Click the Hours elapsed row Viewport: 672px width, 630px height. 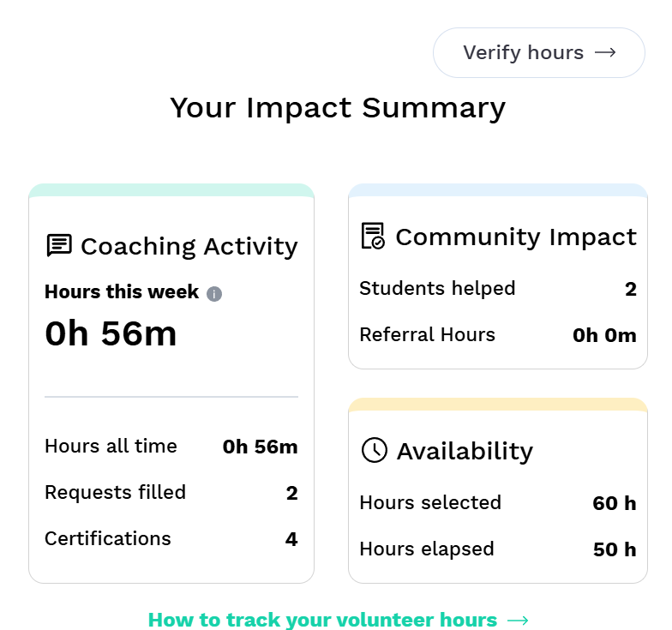(x=497, y=549)
